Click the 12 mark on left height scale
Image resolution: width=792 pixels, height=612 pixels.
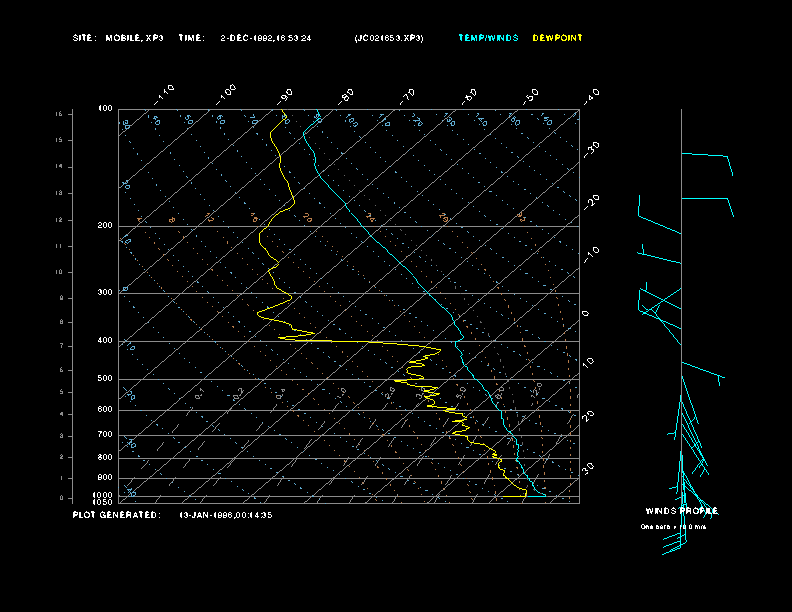[x=59, y=220]
